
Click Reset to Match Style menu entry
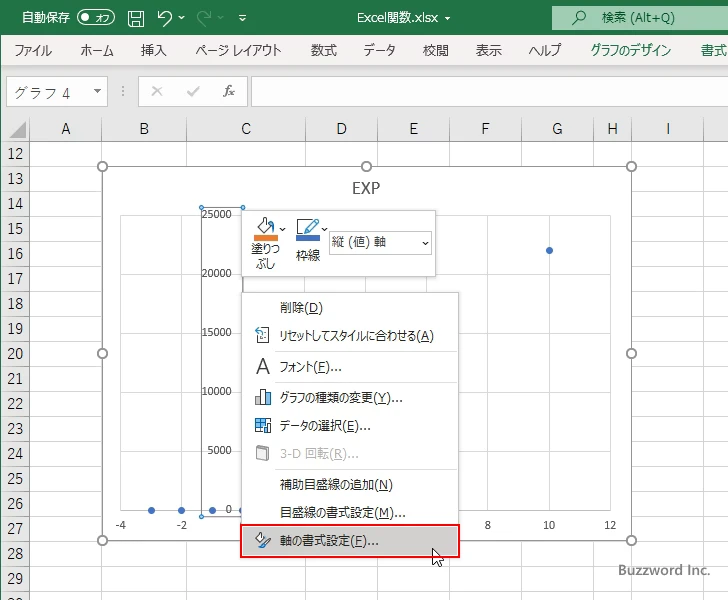(355, 336)
